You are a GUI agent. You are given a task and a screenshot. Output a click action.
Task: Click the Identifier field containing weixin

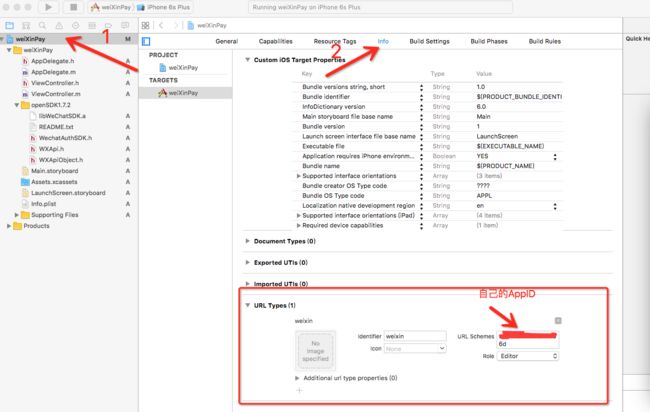415,336
